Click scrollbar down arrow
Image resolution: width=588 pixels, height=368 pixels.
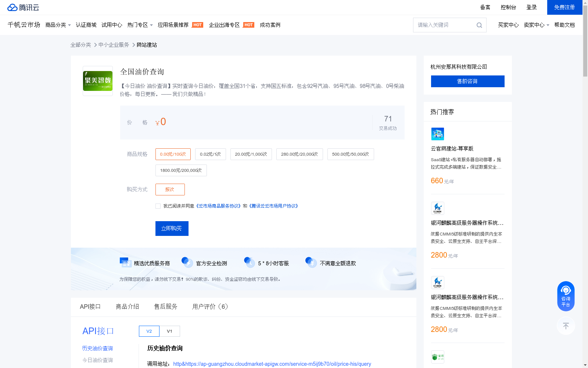(585, 365)
